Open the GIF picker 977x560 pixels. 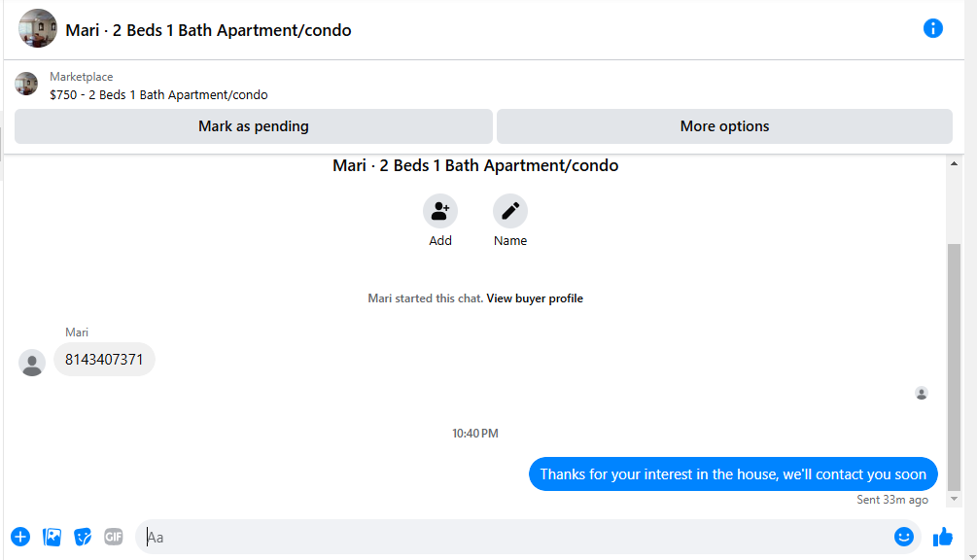[x=114, y=537]
